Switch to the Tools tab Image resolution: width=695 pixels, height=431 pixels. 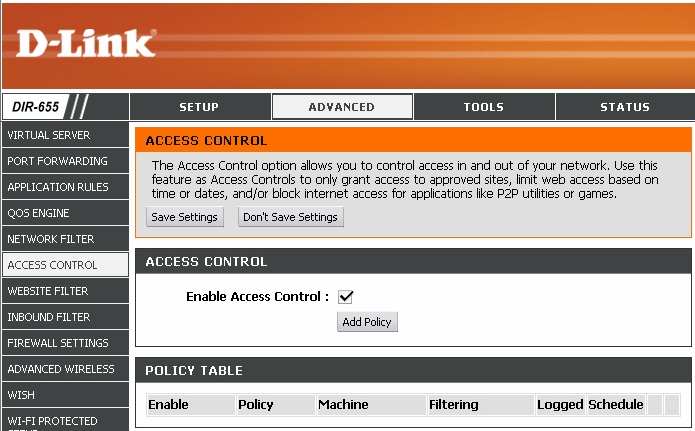(484, 107)
